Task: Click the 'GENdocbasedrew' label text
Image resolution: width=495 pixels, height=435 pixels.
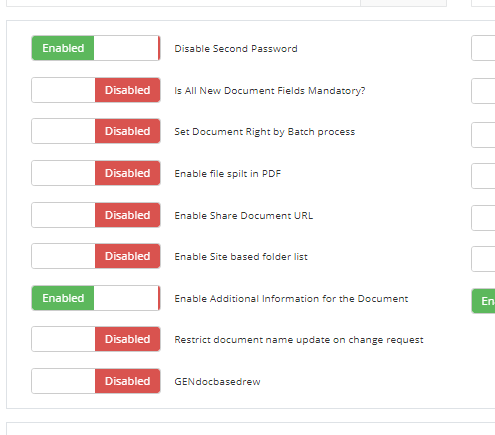Action: (217, 382)
